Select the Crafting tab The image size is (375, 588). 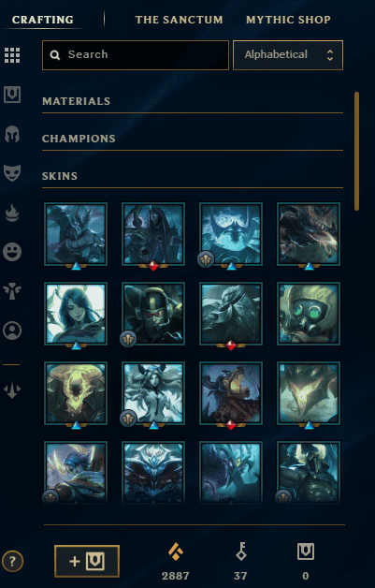(43, 20)
